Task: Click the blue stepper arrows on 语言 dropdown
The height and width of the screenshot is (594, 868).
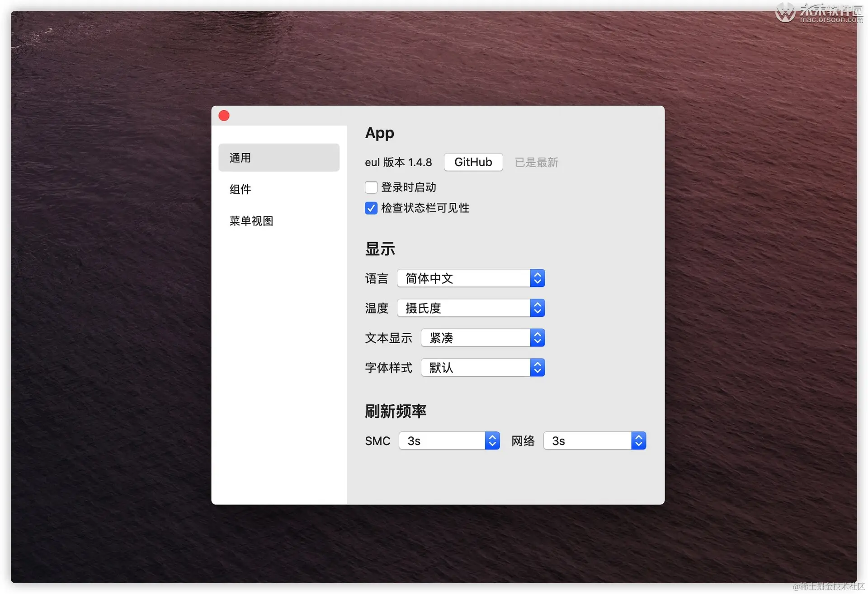Action: 537,278
